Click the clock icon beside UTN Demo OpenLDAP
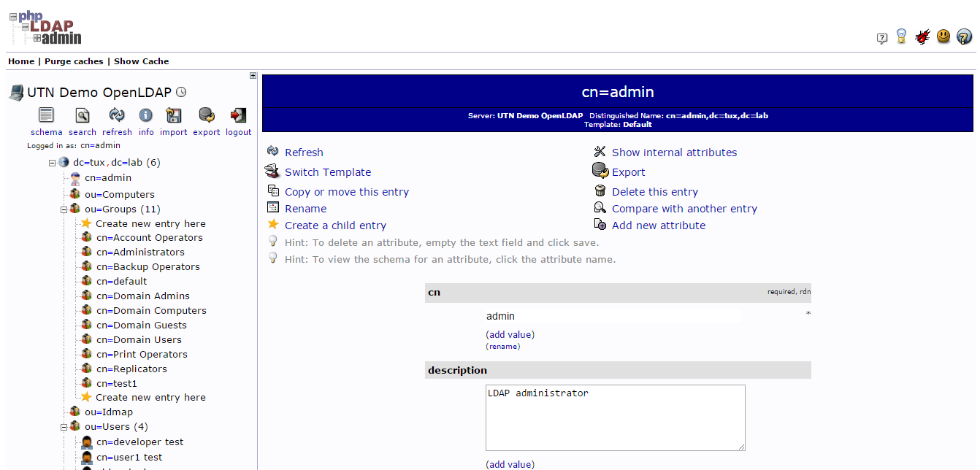 (x=181, y=93)
